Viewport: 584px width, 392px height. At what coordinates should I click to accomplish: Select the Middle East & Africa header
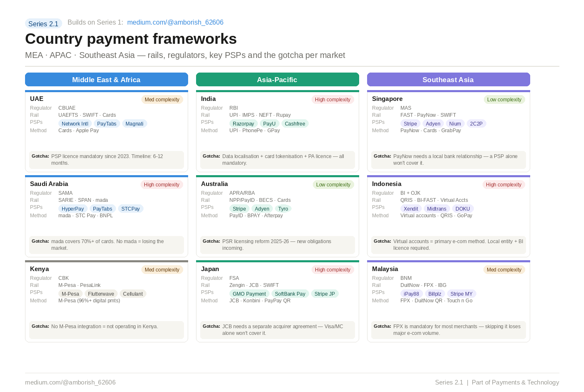[x=106, y=80]
